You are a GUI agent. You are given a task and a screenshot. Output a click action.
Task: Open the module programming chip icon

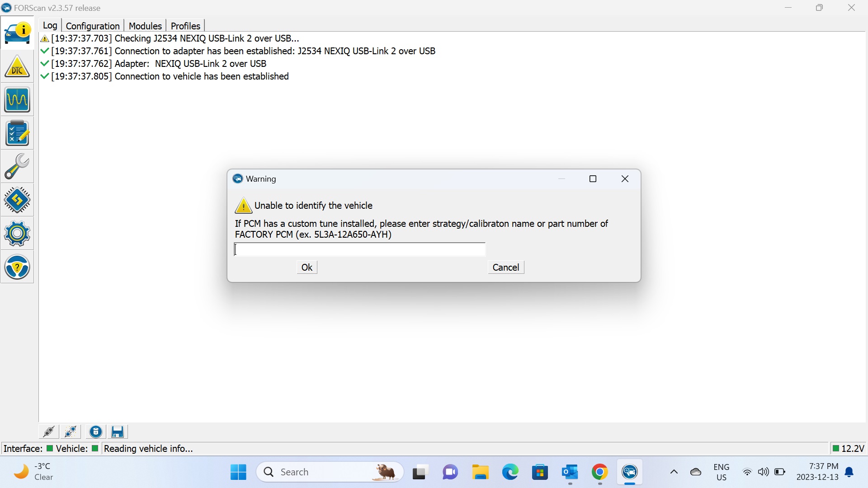click(17, 200)
